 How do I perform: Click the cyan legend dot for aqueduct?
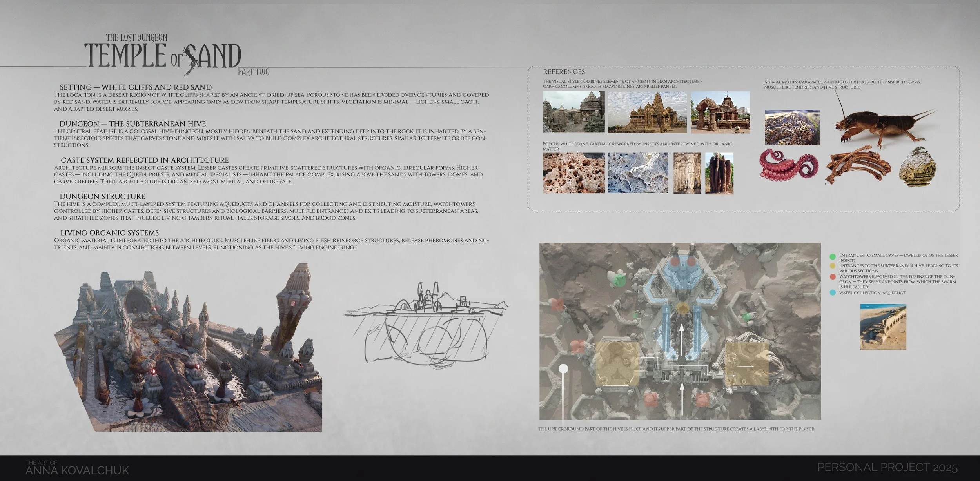833,293
